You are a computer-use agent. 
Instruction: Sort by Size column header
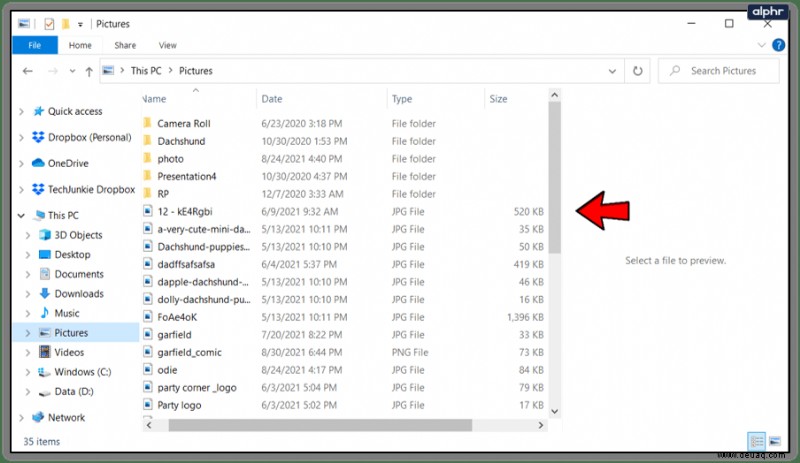[x=498, y=99]
